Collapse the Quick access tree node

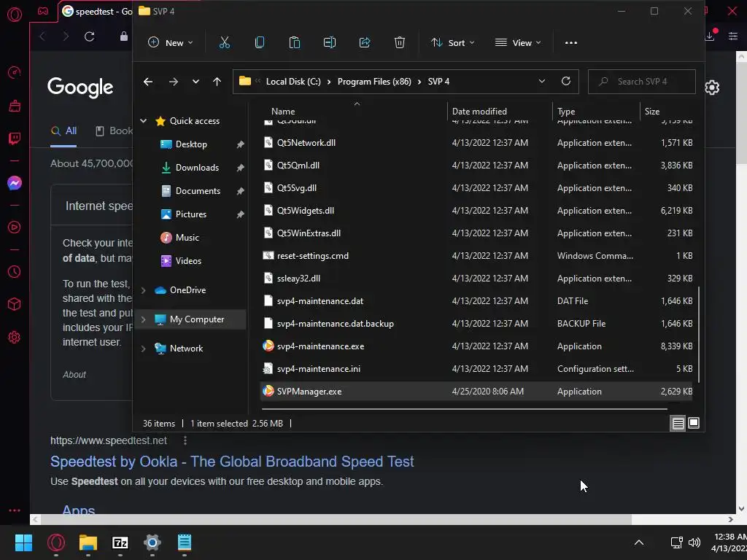click(144, 121)
